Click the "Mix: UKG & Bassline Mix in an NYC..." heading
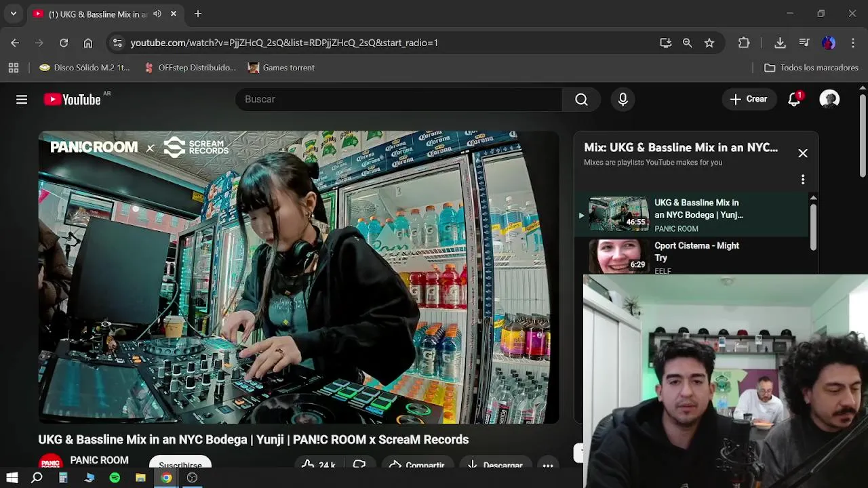The width and height of the screenshot is (868, 488). coord(681,147)
